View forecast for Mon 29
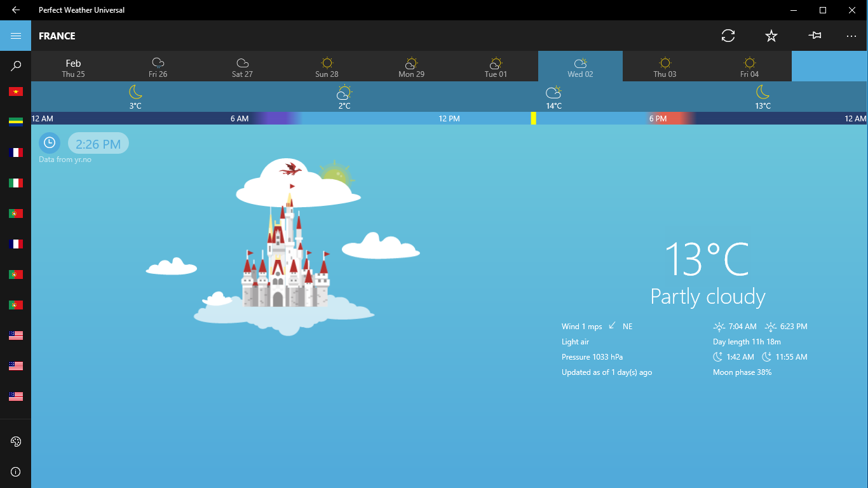 pos(410,66)
